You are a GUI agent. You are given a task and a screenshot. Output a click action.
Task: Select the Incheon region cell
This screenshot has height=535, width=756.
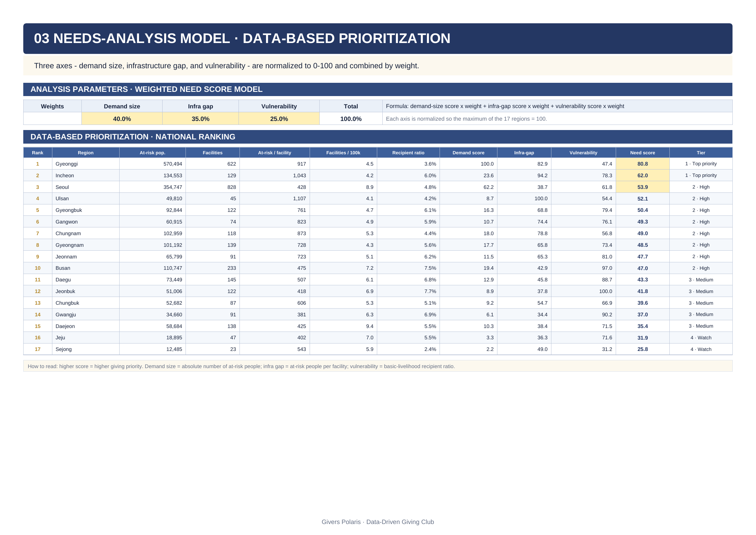(x=86, y=175)
